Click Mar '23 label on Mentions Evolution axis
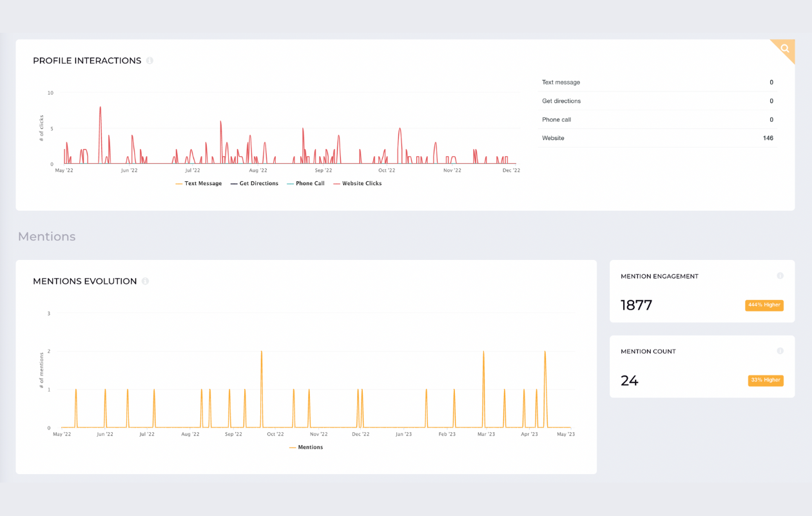812x516 pixels. pyautogui.click(x=486, y=435)
